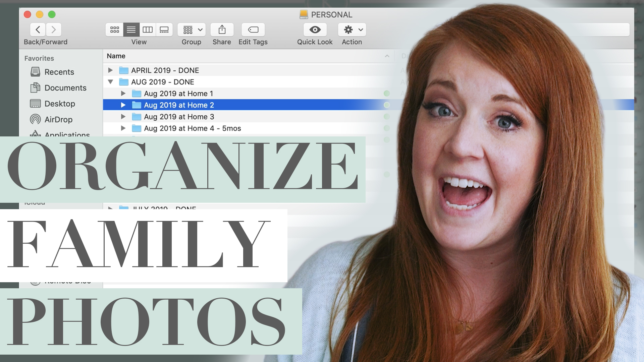The width and height of the screenshot is (644, 362).
Task: Open the Group dropdown
Action: point(192,29)
